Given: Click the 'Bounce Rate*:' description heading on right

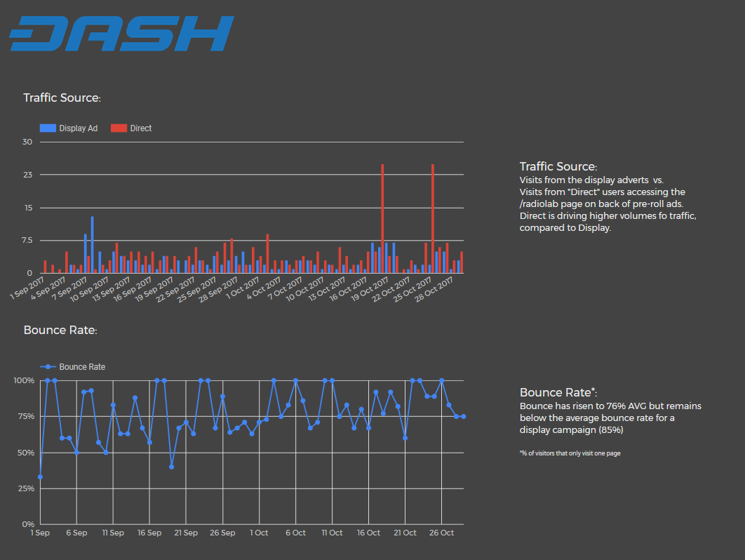Looking at the screenshot, I should point(558,392).
